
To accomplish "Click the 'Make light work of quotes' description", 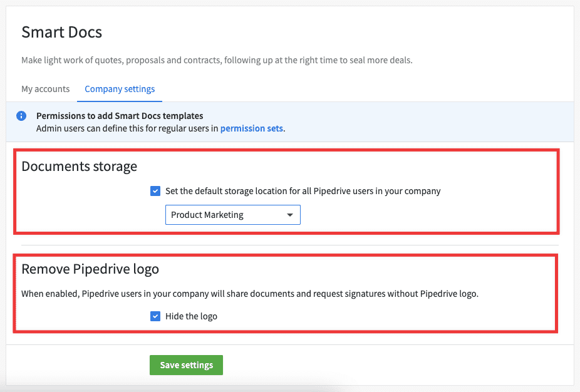I will tap(217, 60).
